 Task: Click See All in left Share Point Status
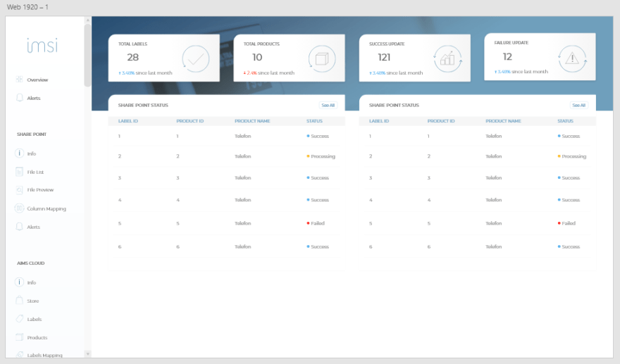click(x=328, y=105)
